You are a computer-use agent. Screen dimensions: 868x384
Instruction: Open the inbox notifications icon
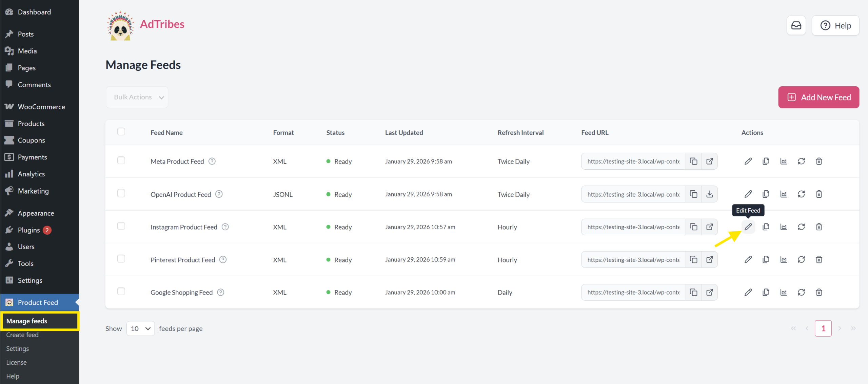pos(796,25)
